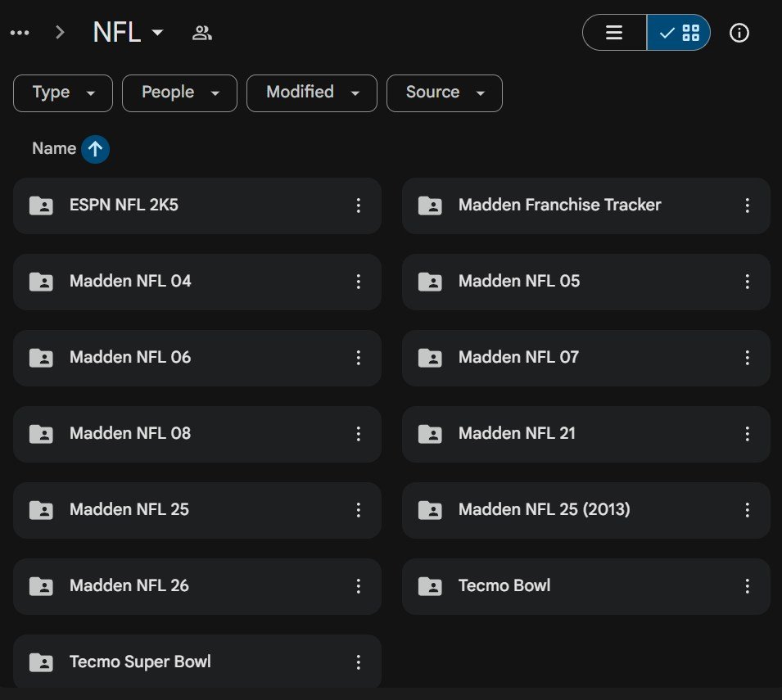
Task: Select the Madden NFL 26 folder name
Action: pyautogui.click(x=129, y=585)
